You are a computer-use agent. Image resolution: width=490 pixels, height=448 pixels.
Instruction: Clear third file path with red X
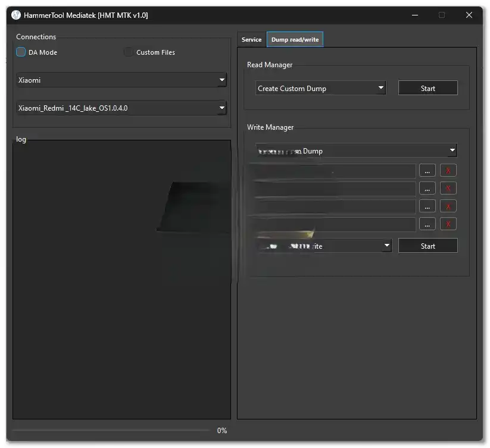pyautogui.click(x=448, y=206)
